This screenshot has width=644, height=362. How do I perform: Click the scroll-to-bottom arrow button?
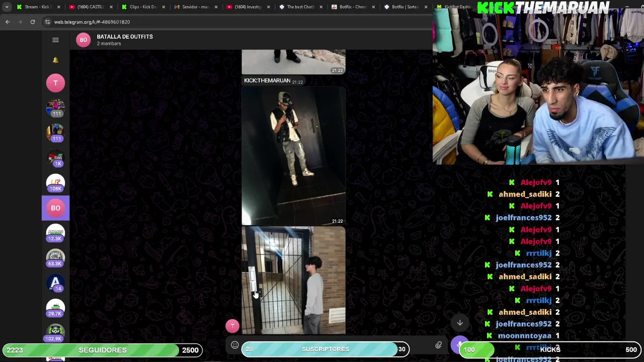[460, 323]
